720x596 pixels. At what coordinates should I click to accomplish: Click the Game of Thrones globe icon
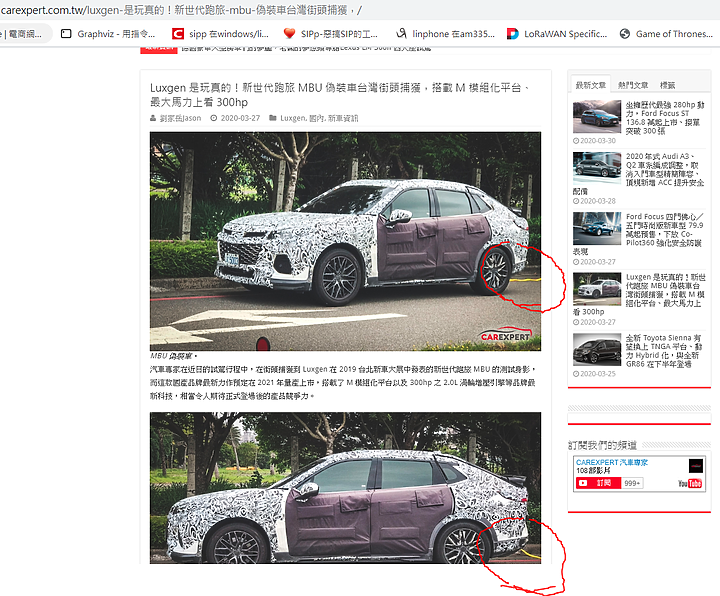click(624, 34)
